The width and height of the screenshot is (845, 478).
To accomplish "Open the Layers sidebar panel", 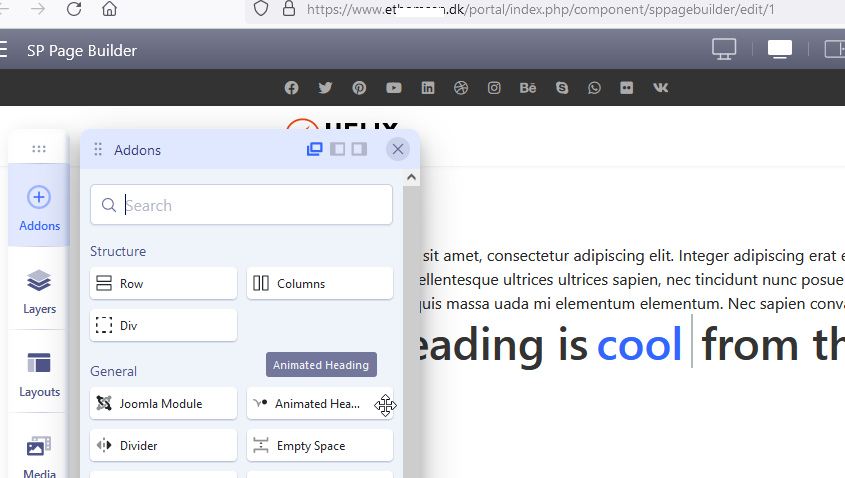I will 39,289.
